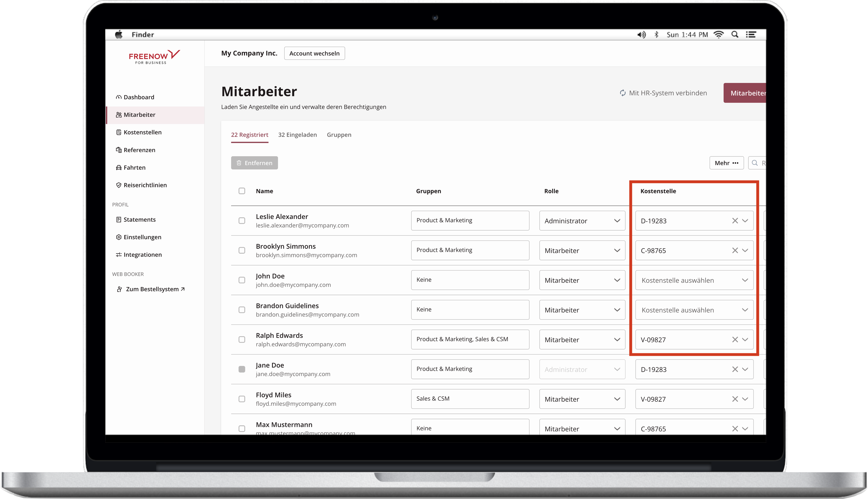
Task: Click Ralph Edwards' Gruppen field
Action: click(470, 340)
